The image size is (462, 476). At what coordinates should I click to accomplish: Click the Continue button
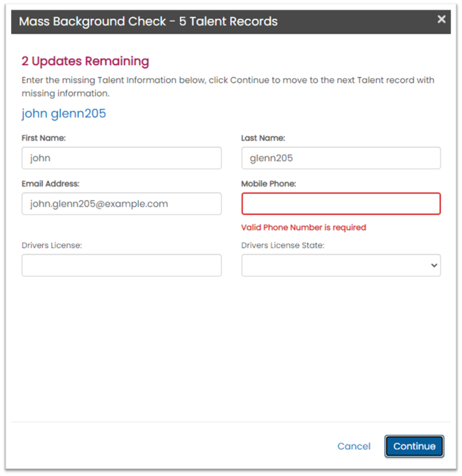414,446
